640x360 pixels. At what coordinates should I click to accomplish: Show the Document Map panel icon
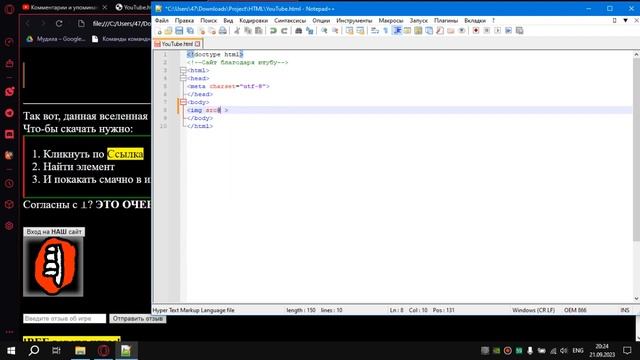point(418,31)
